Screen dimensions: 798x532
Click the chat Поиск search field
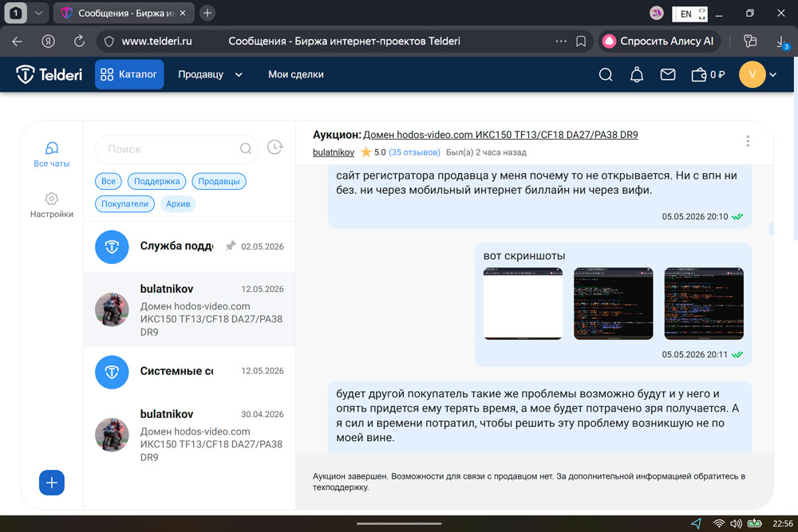point(176,149)
